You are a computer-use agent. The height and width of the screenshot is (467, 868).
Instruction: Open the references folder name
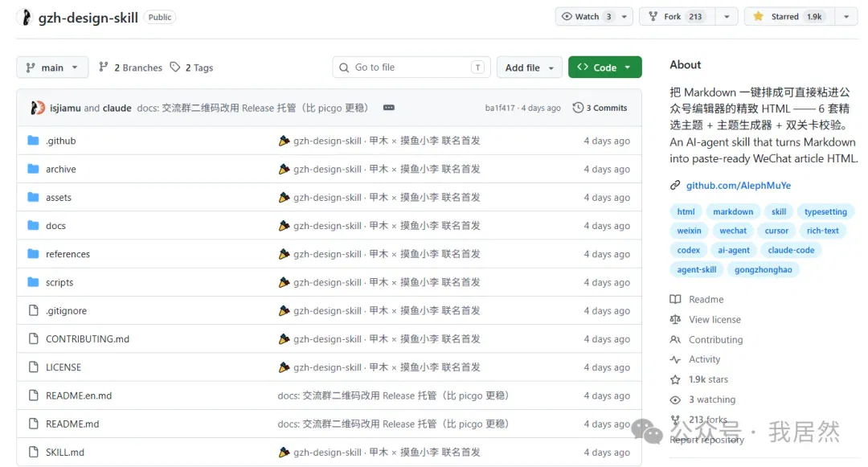(x=68, y=254)
